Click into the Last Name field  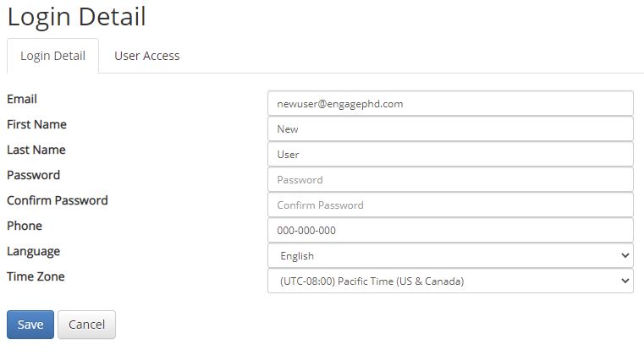tap(450, 155)
